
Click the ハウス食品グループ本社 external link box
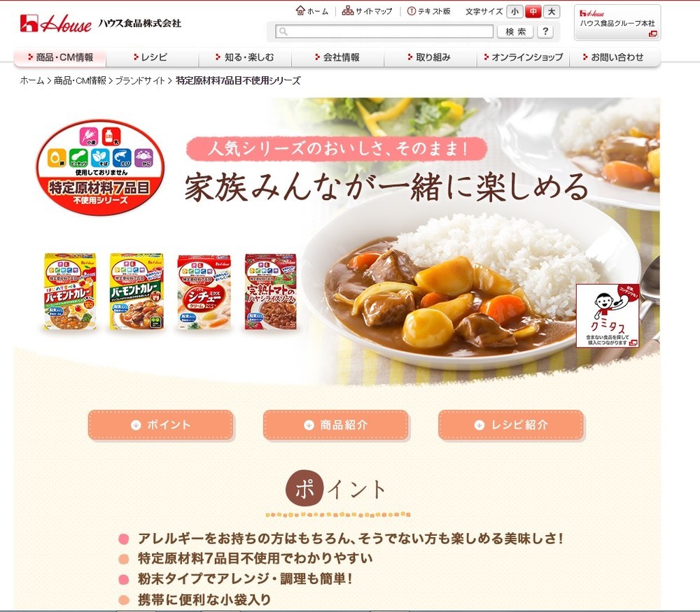pyautogui.click(x=617, y=22)
